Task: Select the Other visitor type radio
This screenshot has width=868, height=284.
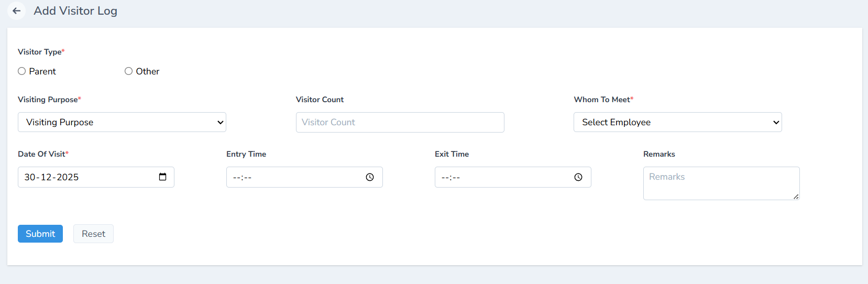Action: 128,71
